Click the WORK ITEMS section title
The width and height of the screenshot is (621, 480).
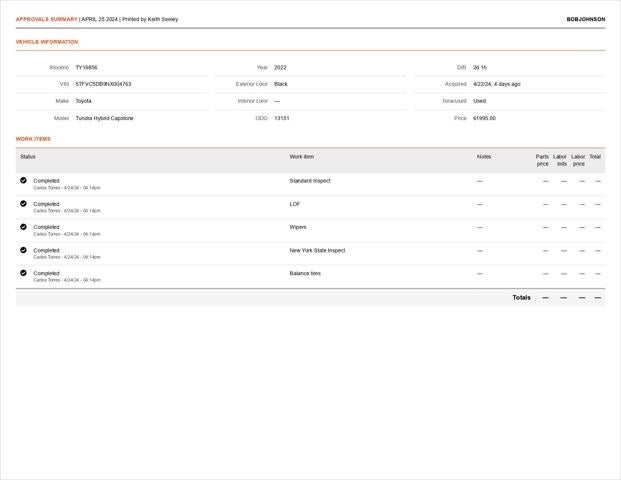(x=33, y=139)
